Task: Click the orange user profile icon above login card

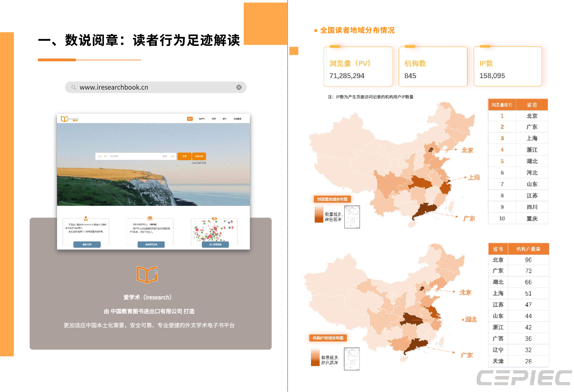Action: (x=86, y=218)
